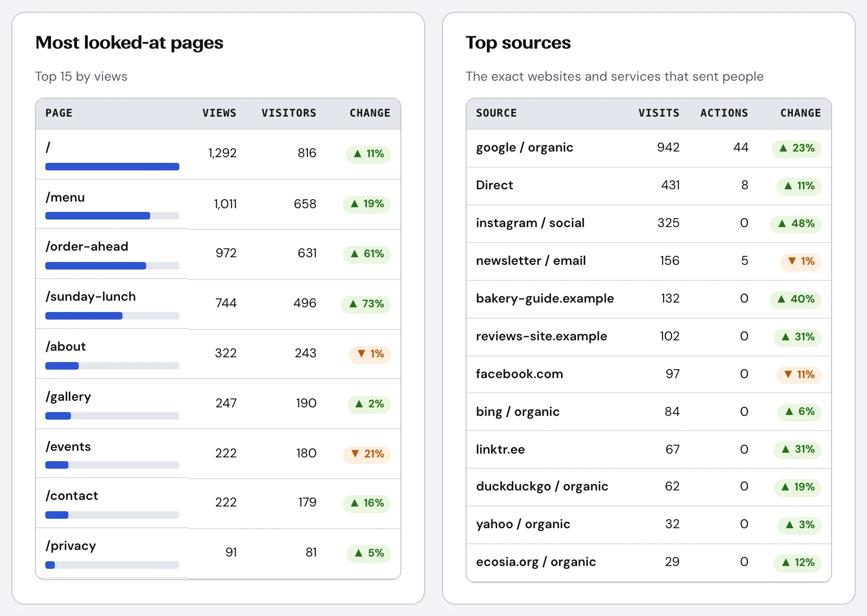Click the 73% up badge for /sunday-lunch
Viewport: 867px width, 616px height.
(x=366, y=304)
